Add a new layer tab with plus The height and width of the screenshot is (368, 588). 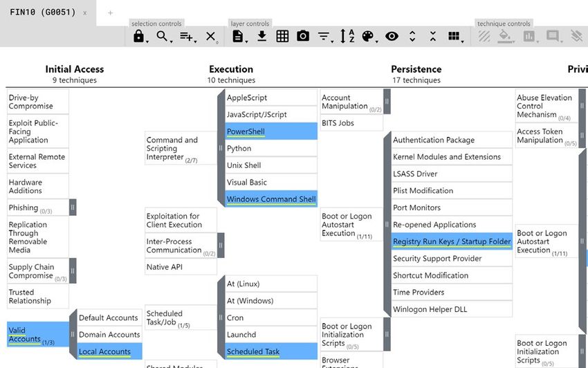(110, 12)
